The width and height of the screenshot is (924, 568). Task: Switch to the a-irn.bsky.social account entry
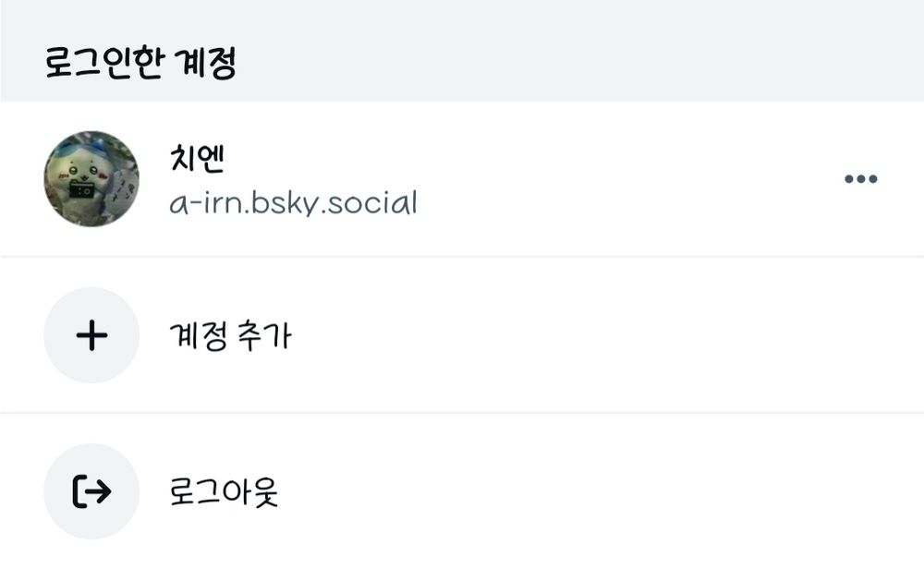pos(462,178)
